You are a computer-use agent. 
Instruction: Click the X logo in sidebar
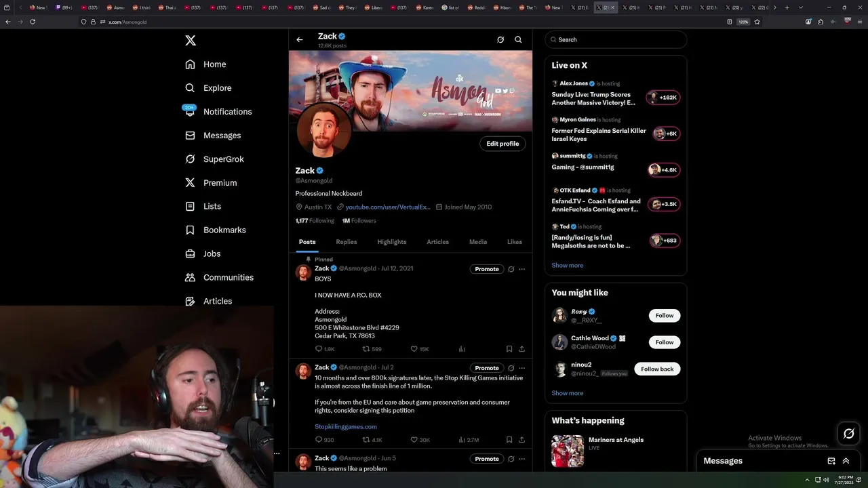[x=191, y=41]
